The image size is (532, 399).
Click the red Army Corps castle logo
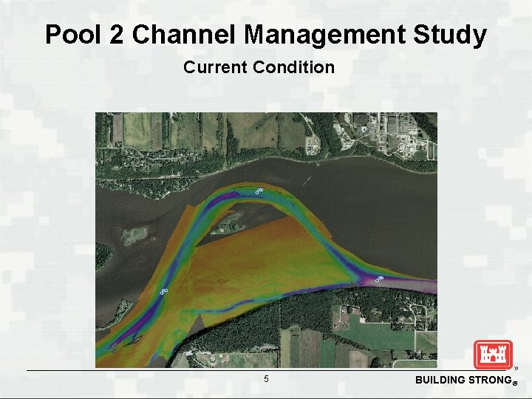pyautogui.click(x=493, y=355)
